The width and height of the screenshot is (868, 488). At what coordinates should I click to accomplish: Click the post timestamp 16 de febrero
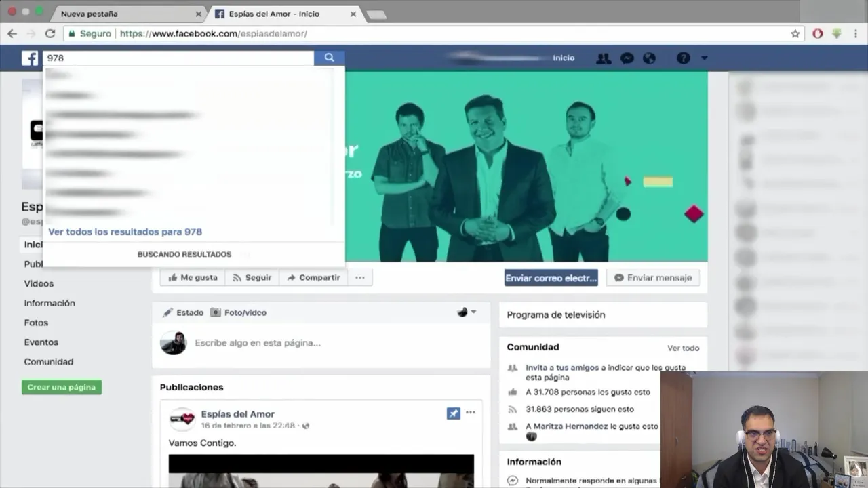coord(248,426)
